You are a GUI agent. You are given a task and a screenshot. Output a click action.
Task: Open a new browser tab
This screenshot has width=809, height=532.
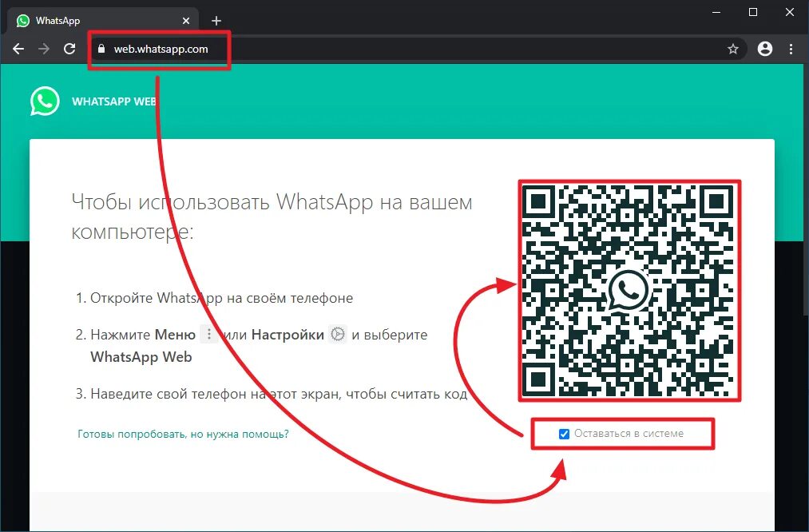[216, 21]
